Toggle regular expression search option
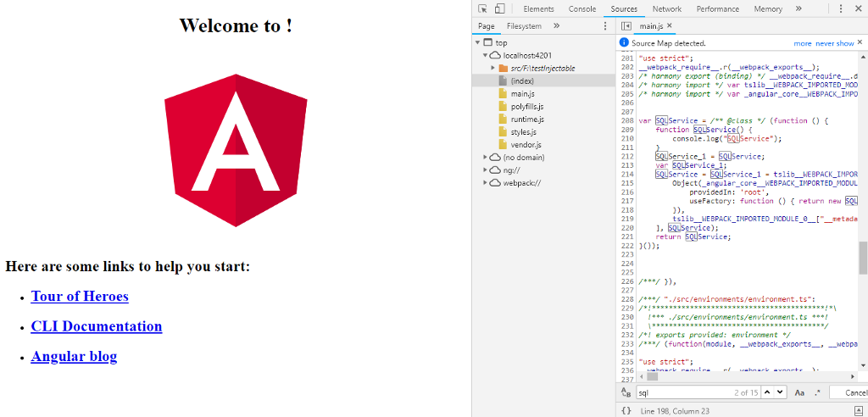This screenshot has width=868, height=417. tap(818, 392)
